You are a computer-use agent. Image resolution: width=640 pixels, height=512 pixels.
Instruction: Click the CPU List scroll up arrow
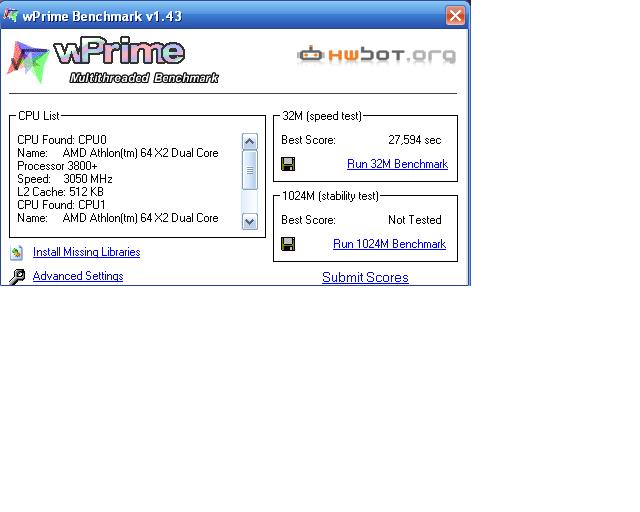tap(250, 142)
